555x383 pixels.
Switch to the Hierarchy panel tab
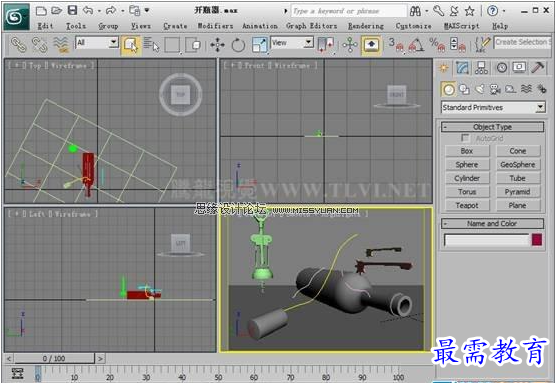[481, 67]
